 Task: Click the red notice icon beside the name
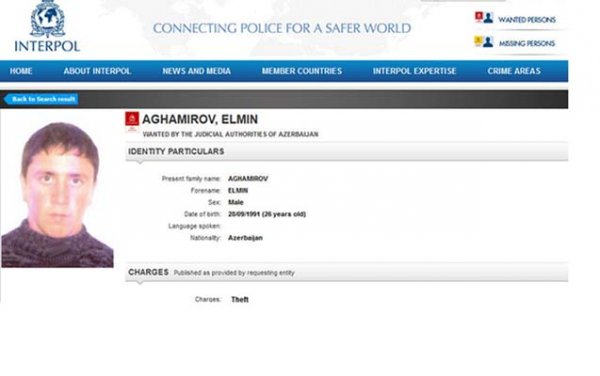(132, 119)
